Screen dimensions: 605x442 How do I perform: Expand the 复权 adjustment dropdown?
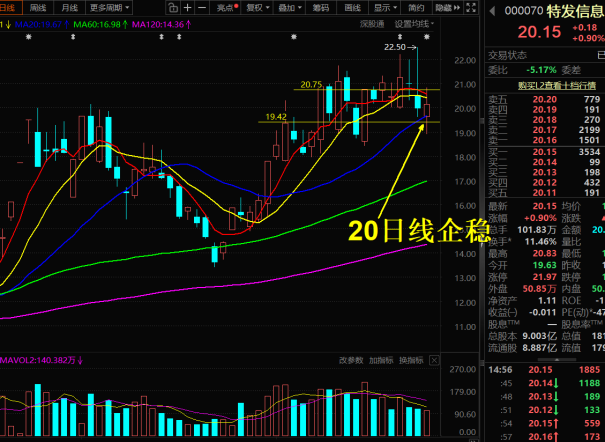(257, 7)
